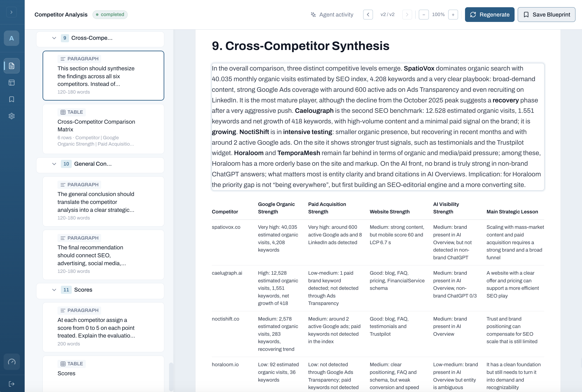The width and height of the screenshot is (582, 392).
Task: Select the Cross-Competitor Comparison Matrix table card
Action: [103, 129]
